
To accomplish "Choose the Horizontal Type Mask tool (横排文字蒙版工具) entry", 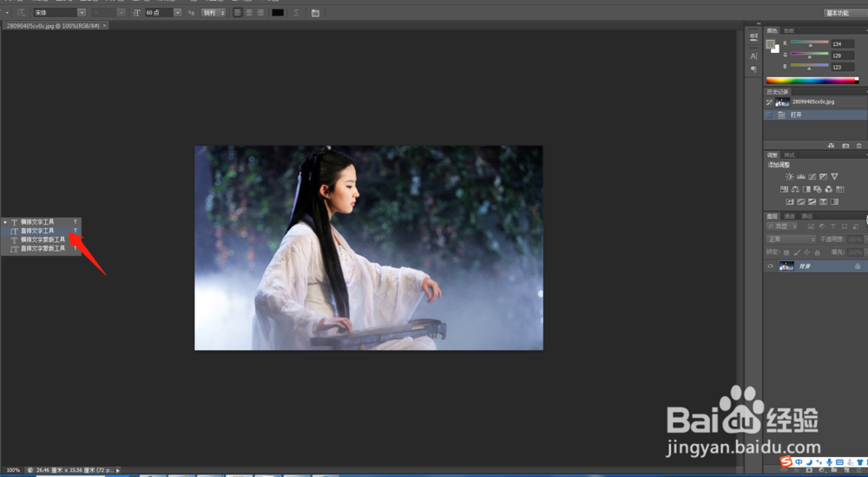I will 41,239.
